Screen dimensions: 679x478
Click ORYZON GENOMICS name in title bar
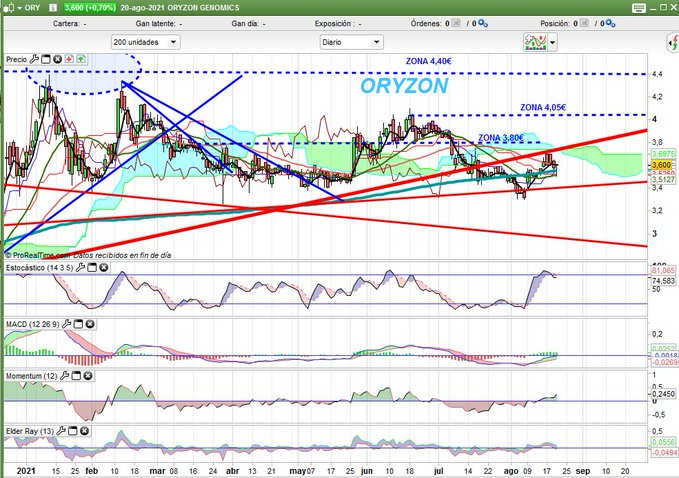pyautogui.click(x=203, y=8)
